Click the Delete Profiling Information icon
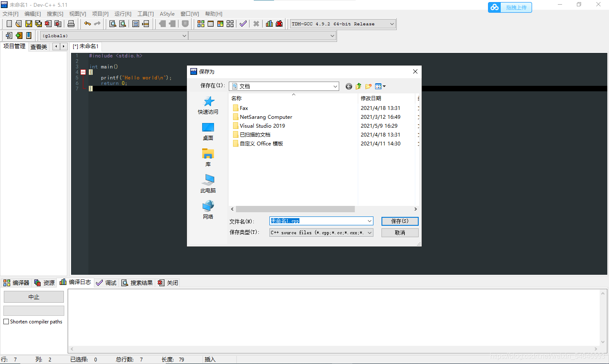The image size is (609, 364). [279, 24]
